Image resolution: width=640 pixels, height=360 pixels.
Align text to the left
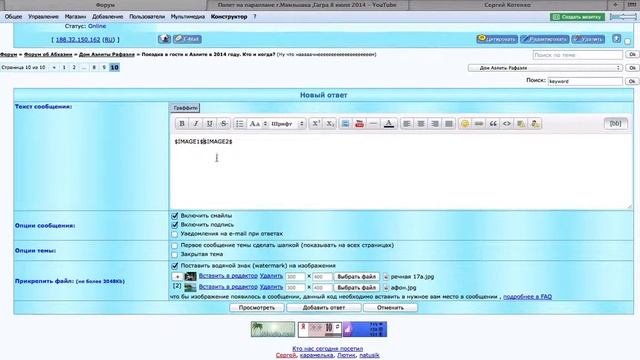(407, 124)
